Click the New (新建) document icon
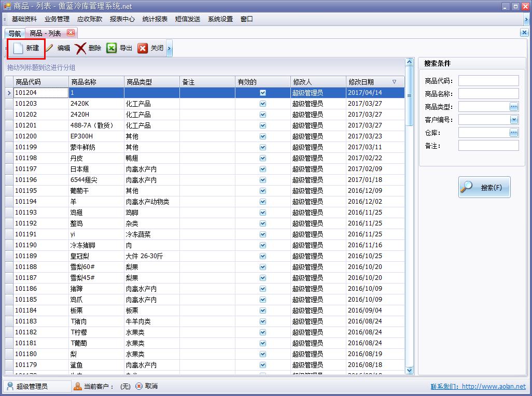The width and height of the screenshot is (532, 396). (x=18, y=48)
